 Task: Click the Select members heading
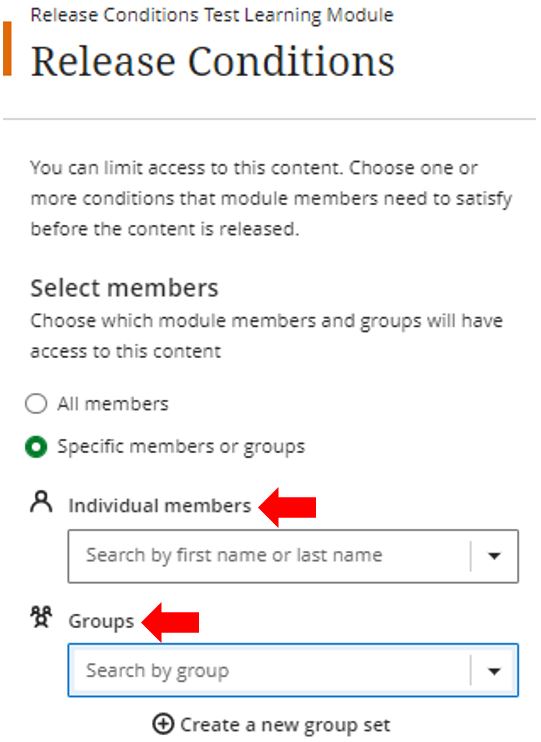pyautogui.click(x=124, y=288)
